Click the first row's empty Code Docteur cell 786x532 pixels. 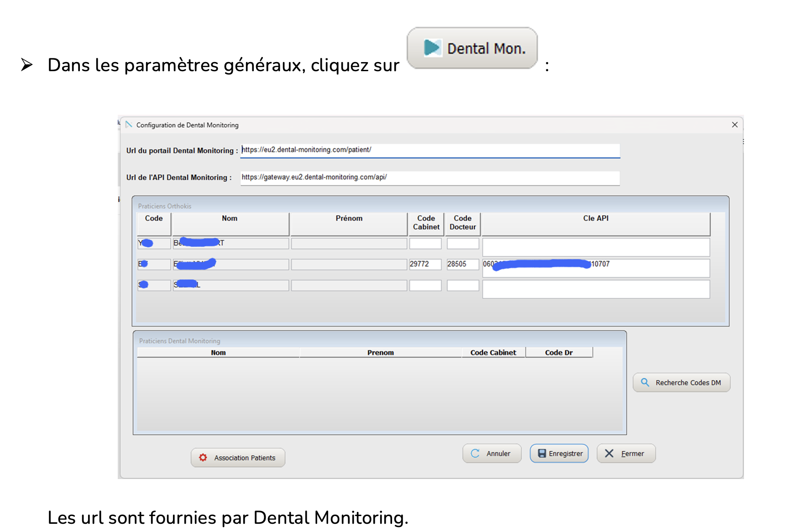(x=463, y=244)
